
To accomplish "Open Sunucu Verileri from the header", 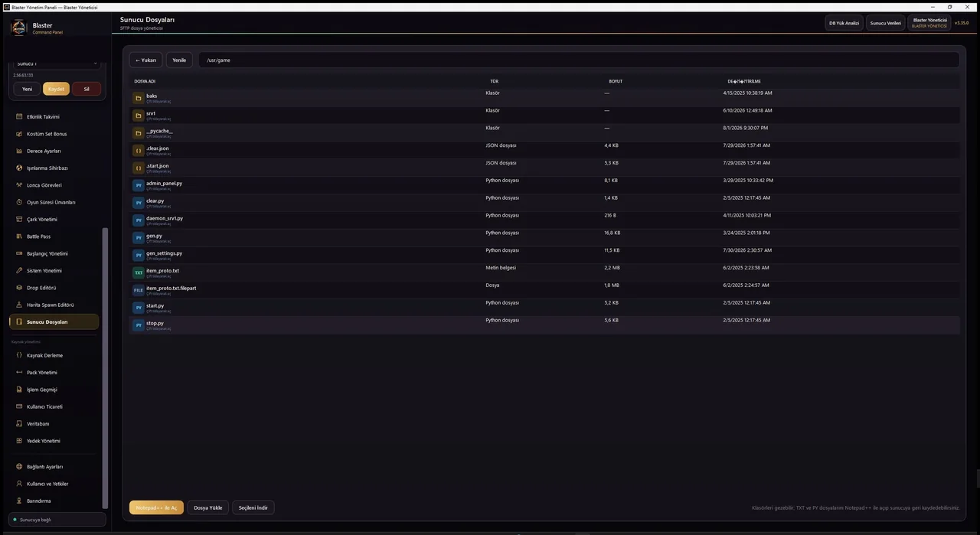I will (886, 23).
